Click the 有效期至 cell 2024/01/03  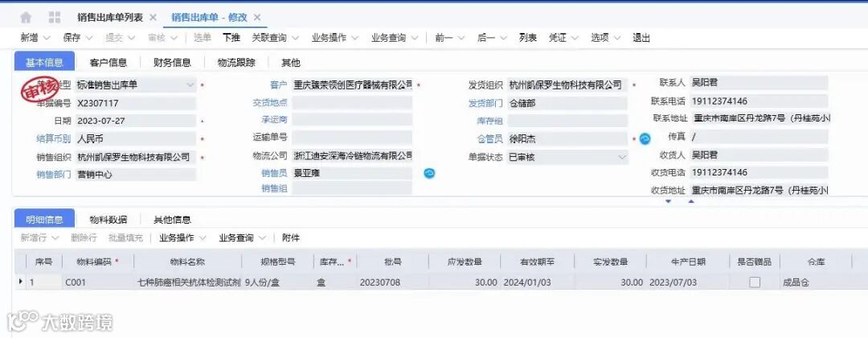(x=537, y=282)
